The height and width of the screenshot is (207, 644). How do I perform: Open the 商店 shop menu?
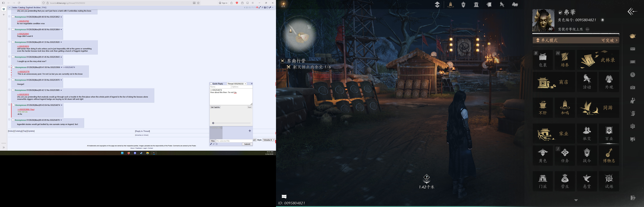pos(553,82)
